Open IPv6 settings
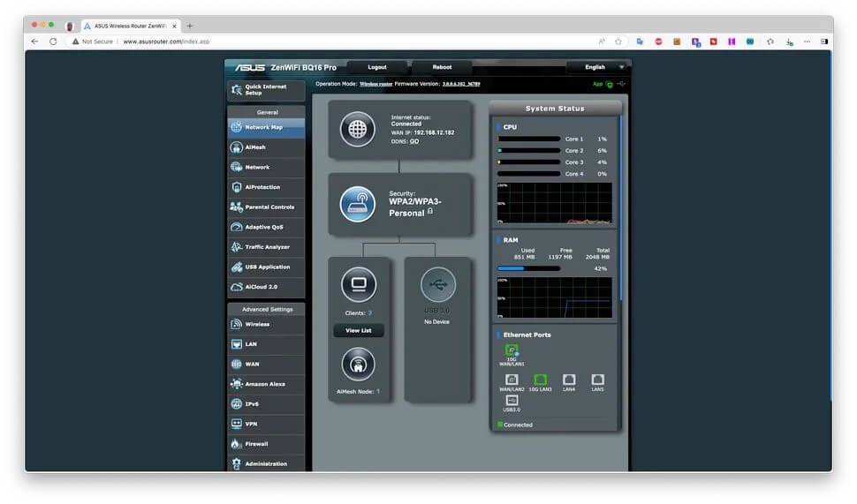This screenshot has height=504, width=857. pyautogui.click(x=266, y=404)
